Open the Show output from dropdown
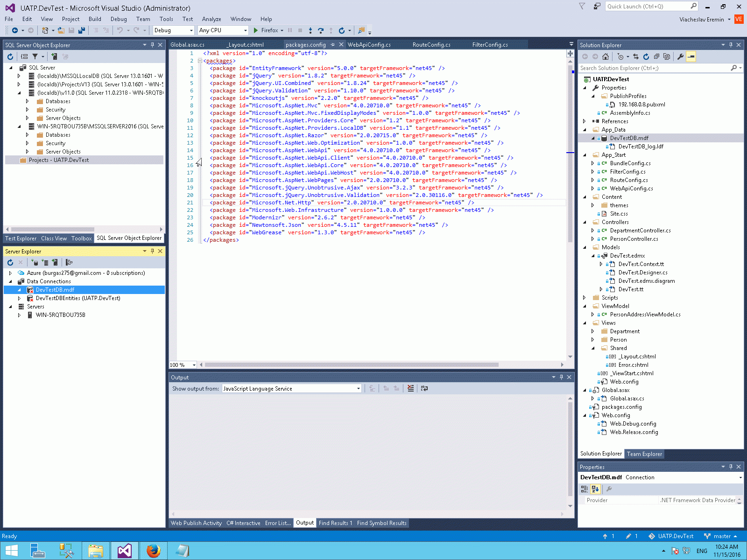This screenshot has height=560, width=747. click(292, 388)
